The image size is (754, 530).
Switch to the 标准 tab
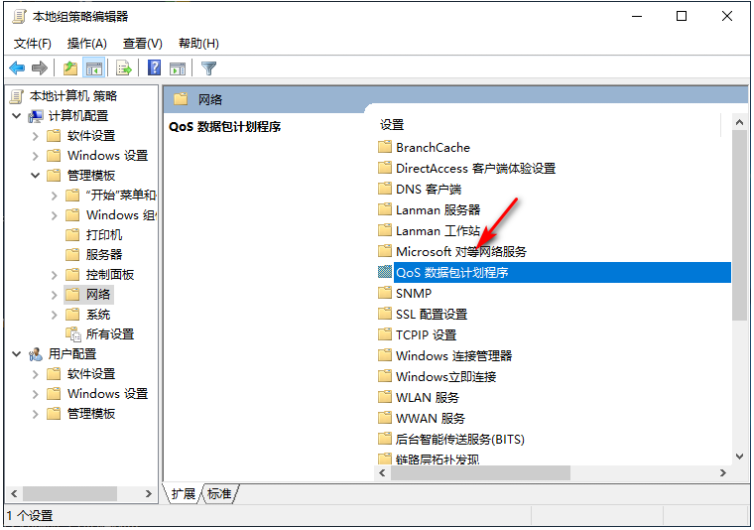[219, 494]
